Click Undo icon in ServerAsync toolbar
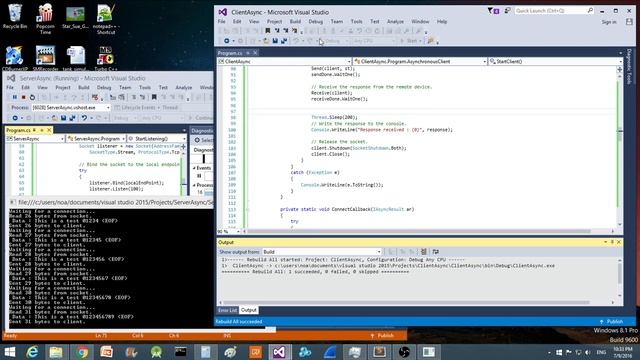The image size is (640, 360). tap(84, 118)
